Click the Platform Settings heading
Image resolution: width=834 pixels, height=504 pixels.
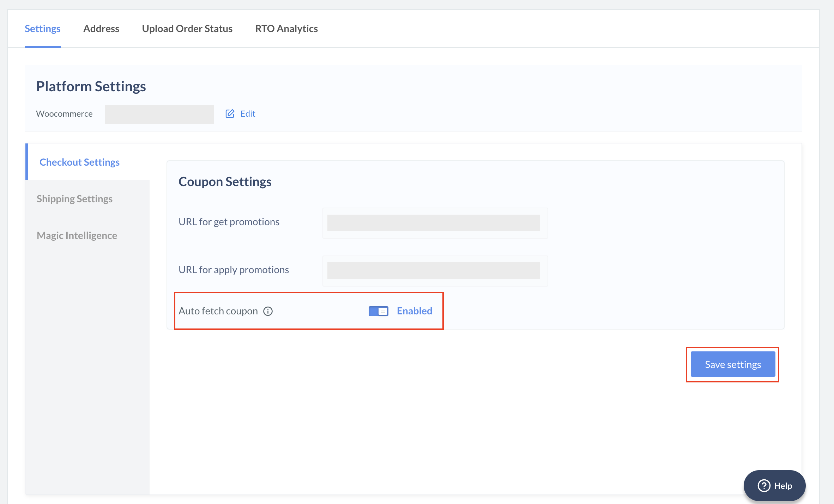click(x=91, y=86)
